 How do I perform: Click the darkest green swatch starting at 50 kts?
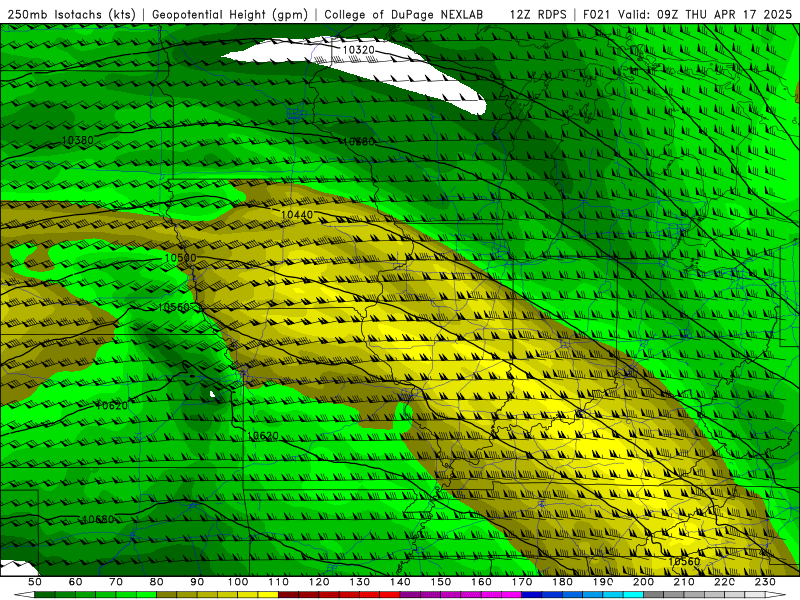(45, 595)
